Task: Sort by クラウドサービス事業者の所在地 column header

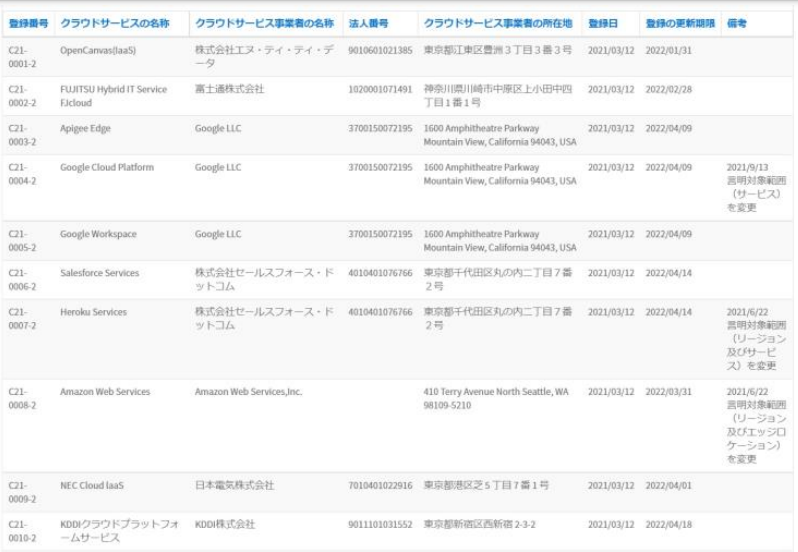Action: [498, 23]
